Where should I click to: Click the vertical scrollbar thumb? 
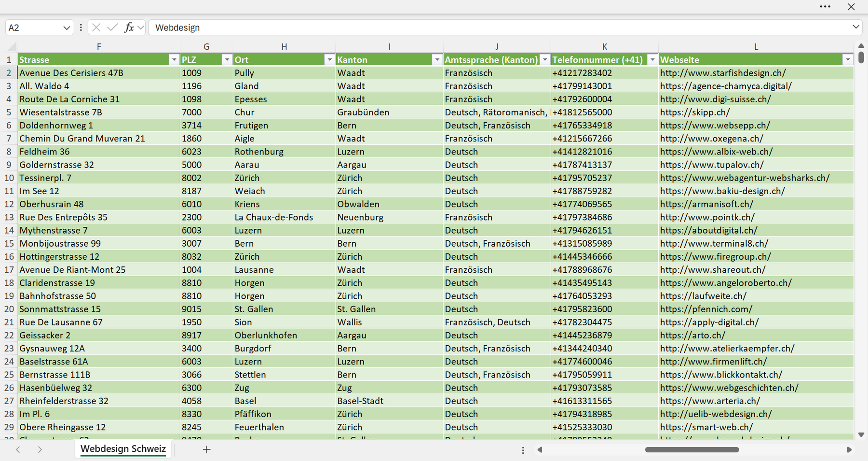click(x=861, y=57)
